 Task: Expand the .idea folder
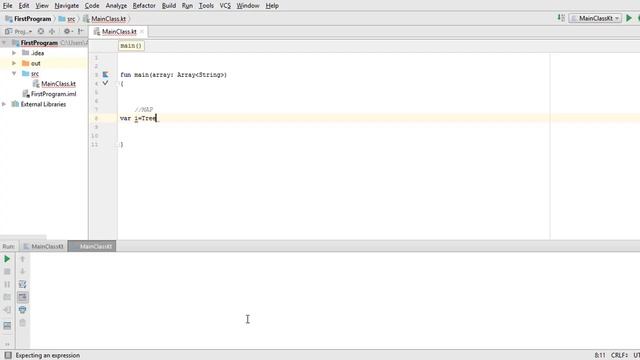[x=14, y=53]
